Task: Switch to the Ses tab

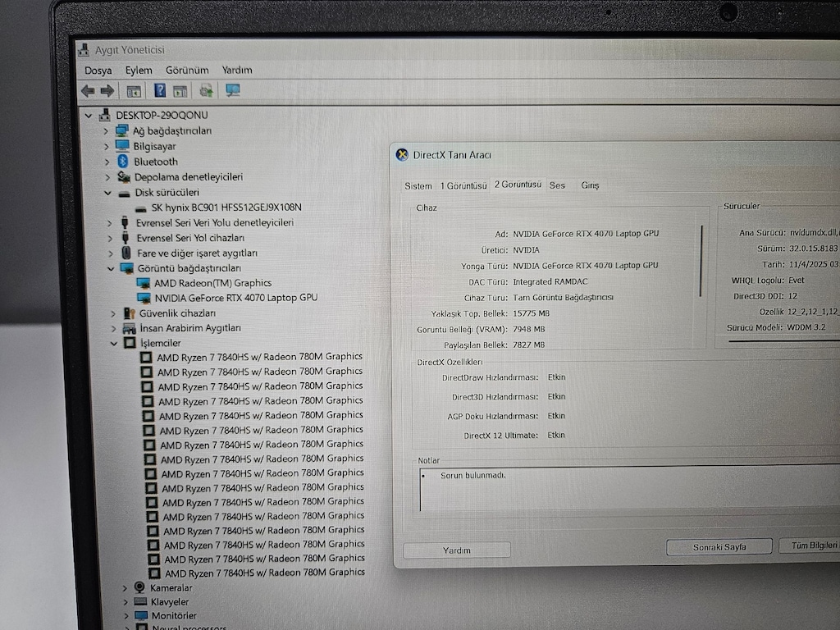Action: (x=557, y=185)
